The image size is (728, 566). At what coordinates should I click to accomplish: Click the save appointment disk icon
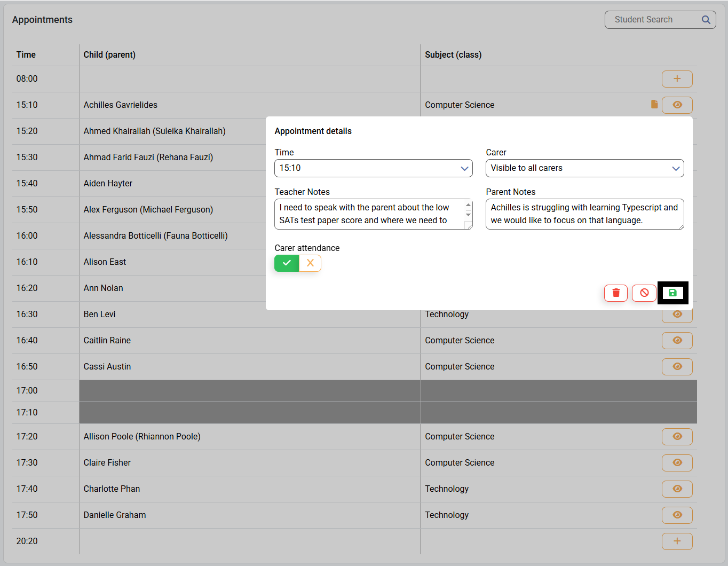672,293
